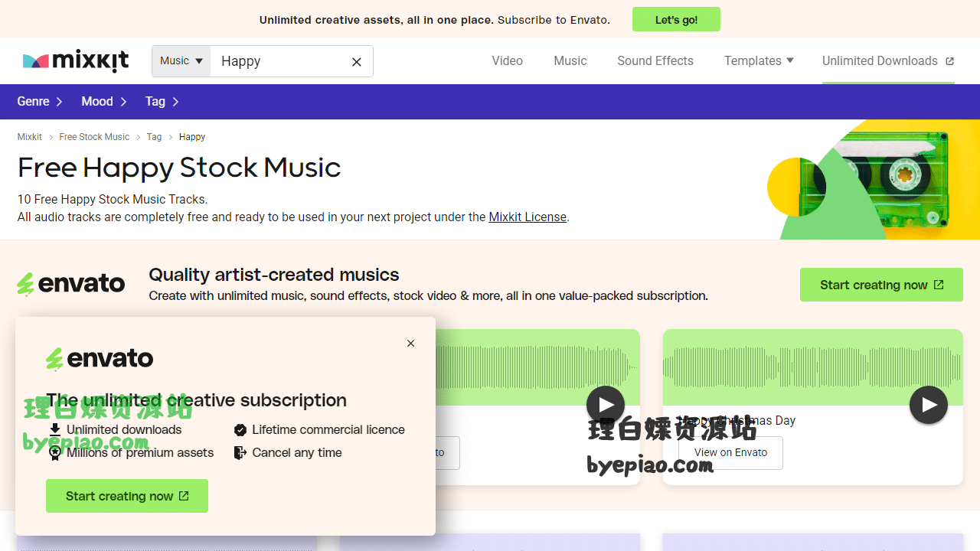Go to Free Stock Music breadcrumb

[94, 137]
